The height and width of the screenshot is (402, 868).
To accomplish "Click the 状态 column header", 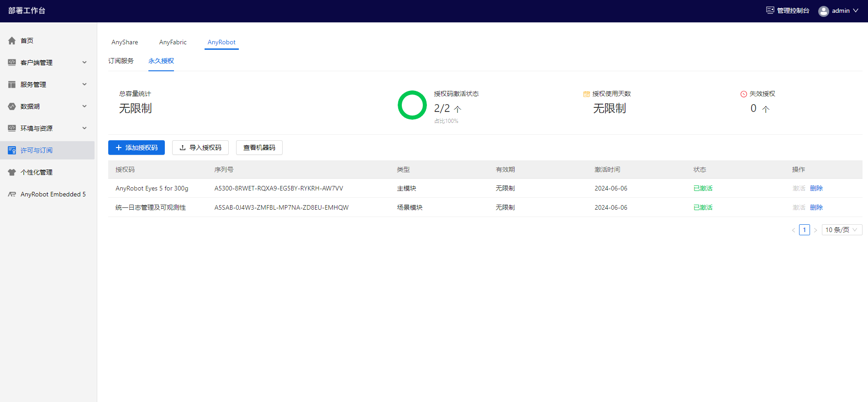I will (x=700, y=169).
